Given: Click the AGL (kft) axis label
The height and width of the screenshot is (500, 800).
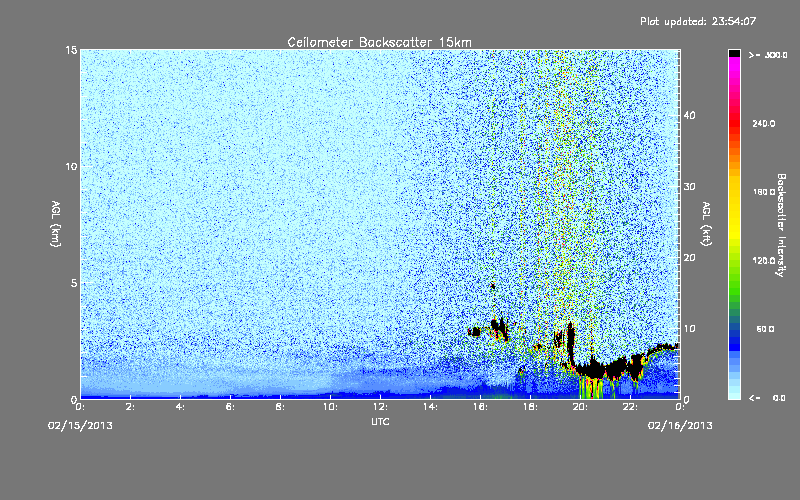Looking at the screenshot, I should 707,223.
